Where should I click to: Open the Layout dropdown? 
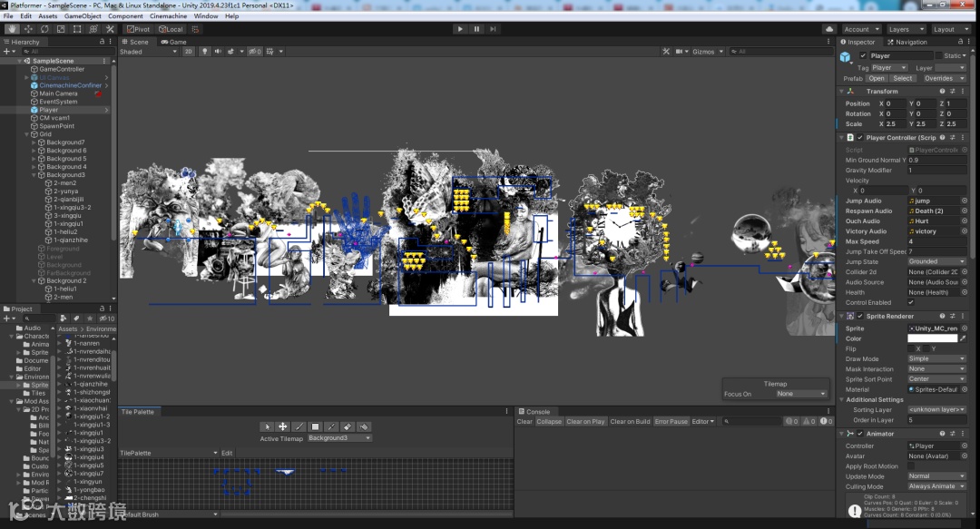pyautogui.click(x=949, y=29)
